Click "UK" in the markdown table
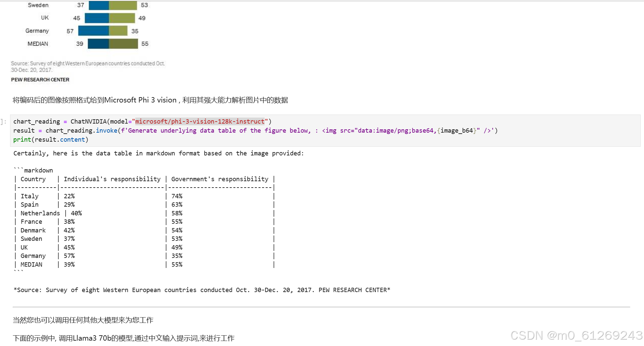This screenshot has height=346, width=644. (24, 248)
